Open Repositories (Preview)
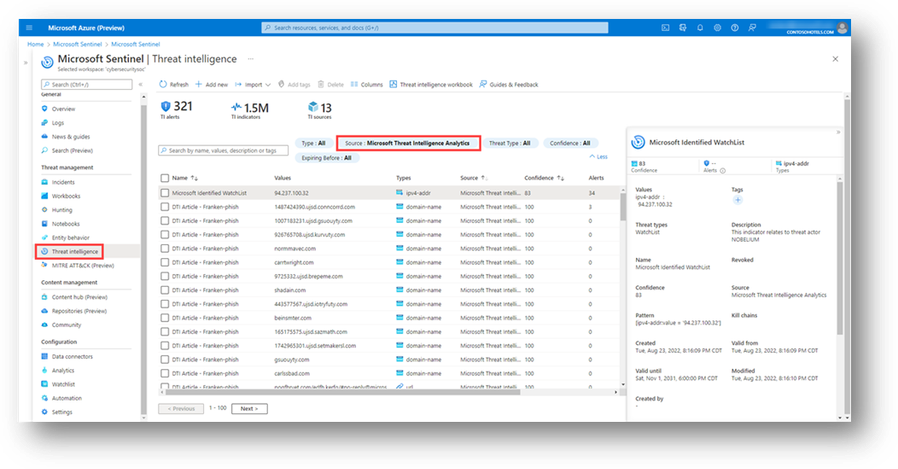 click(79, 311)
